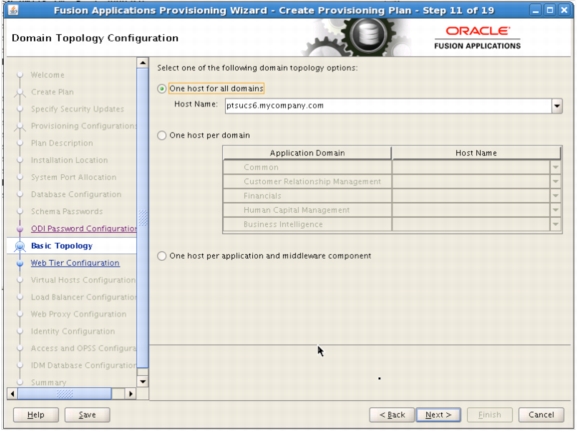The height and width of the screenshot is (433, 578).
Task: Choose One host per application and middleware component
Action: [162, 256]
